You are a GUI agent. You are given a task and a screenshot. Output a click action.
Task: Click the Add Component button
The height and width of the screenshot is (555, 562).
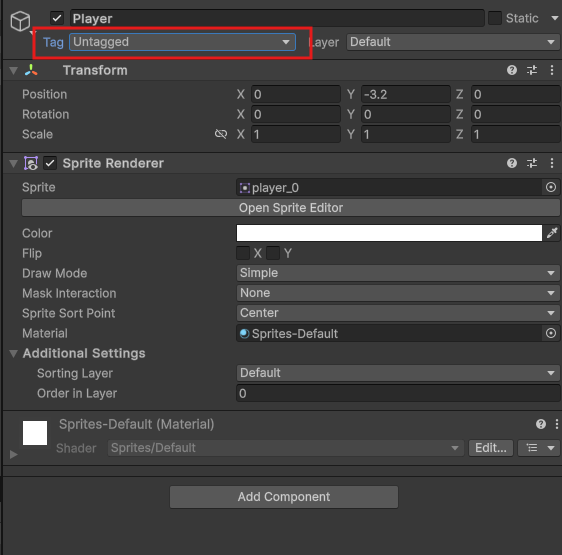pyautogui.click(x=284, y=497)
